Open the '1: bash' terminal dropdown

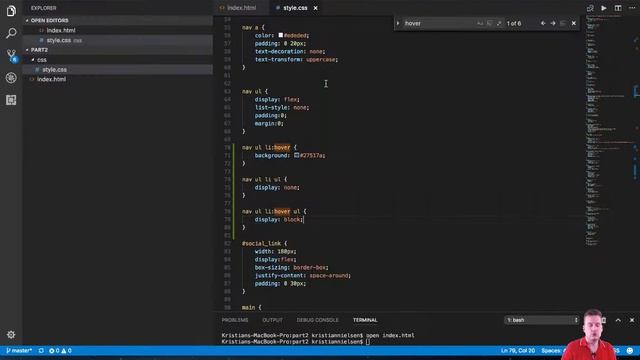(542, 320)
